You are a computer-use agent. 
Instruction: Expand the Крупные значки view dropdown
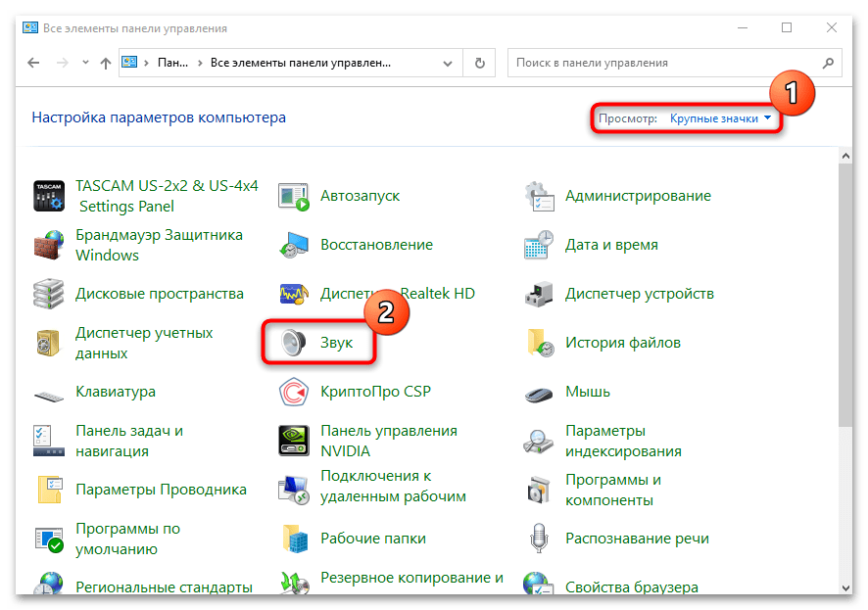[720, 118]
